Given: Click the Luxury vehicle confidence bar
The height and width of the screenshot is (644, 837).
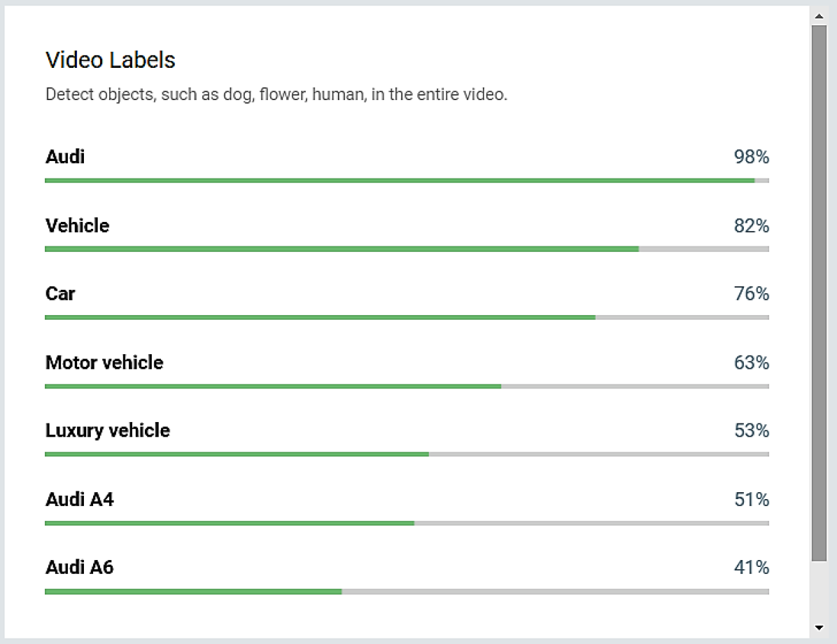Looking at the screenshot, I should [x=406, y=454].
